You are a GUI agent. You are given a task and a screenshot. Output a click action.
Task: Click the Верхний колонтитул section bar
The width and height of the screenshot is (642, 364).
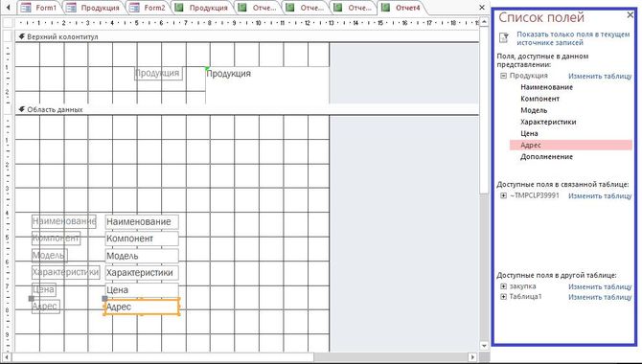247,36
